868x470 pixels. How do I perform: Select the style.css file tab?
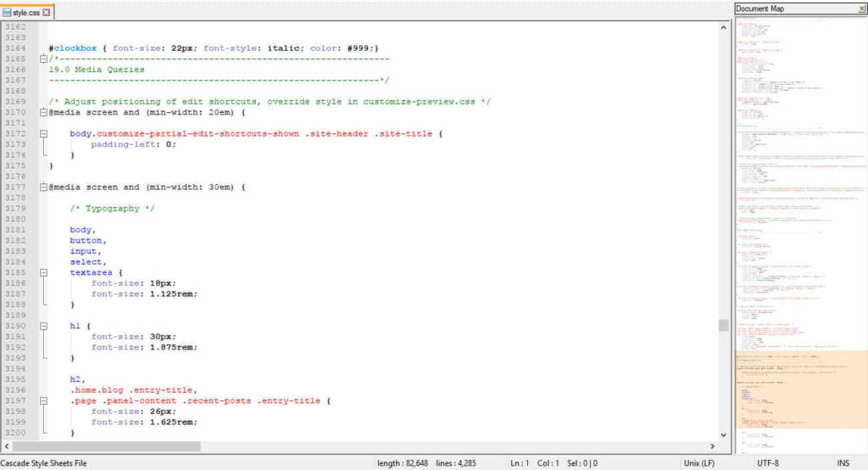point(27,13)
